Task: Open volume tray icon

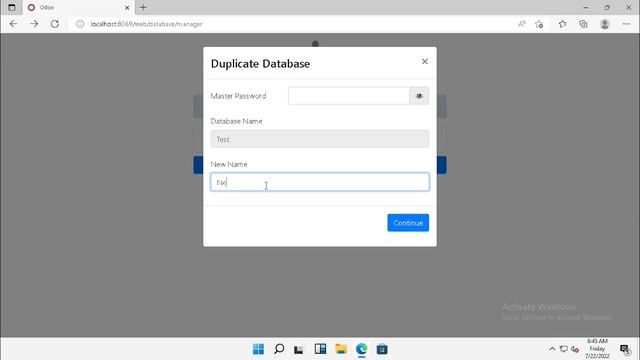Action: point(575,349)
